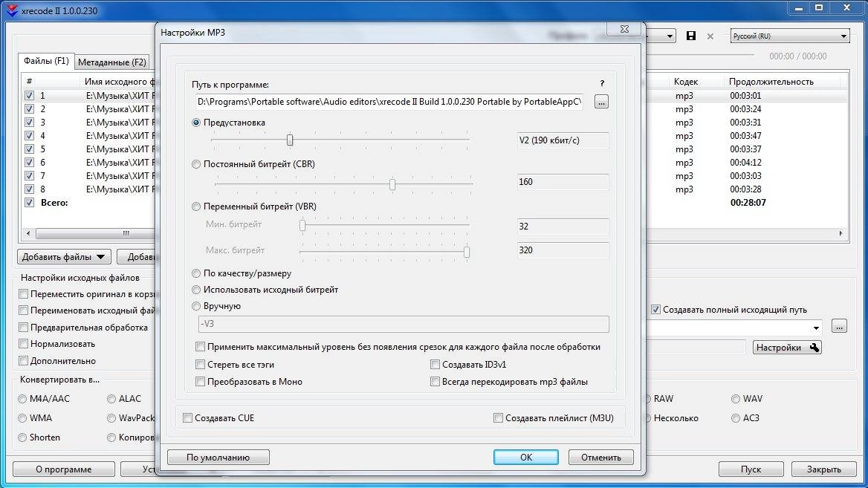Check Переместить оригинал в корзину
The height and width of the screenshot is (488, 868).
[23, 294]
